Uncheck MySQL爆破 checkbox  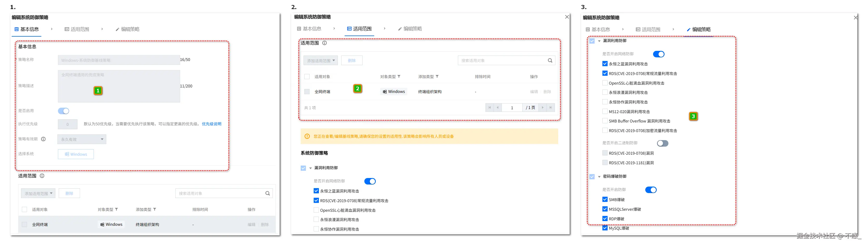point(605,228)
